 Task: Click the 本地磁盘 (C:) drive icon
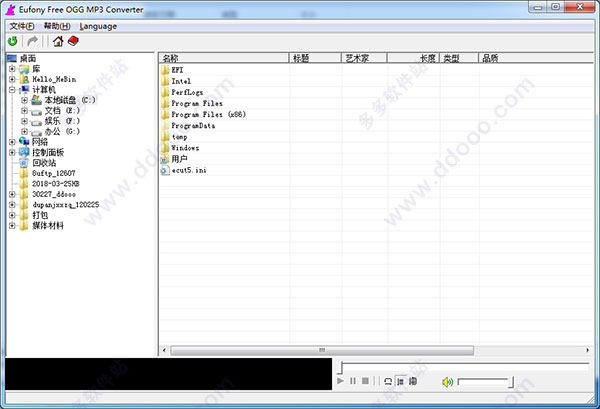pos(36,100)
